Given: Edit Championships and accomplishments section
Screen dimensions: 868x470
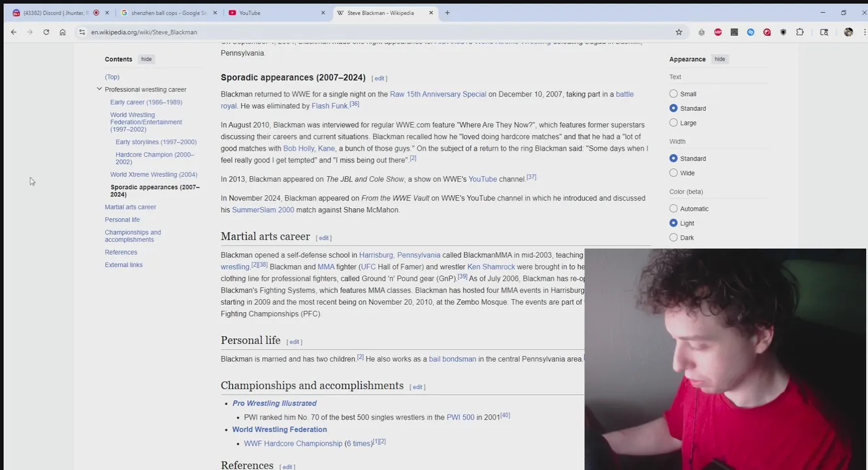Looking at the screenshot, I should (x=418, y=387).
